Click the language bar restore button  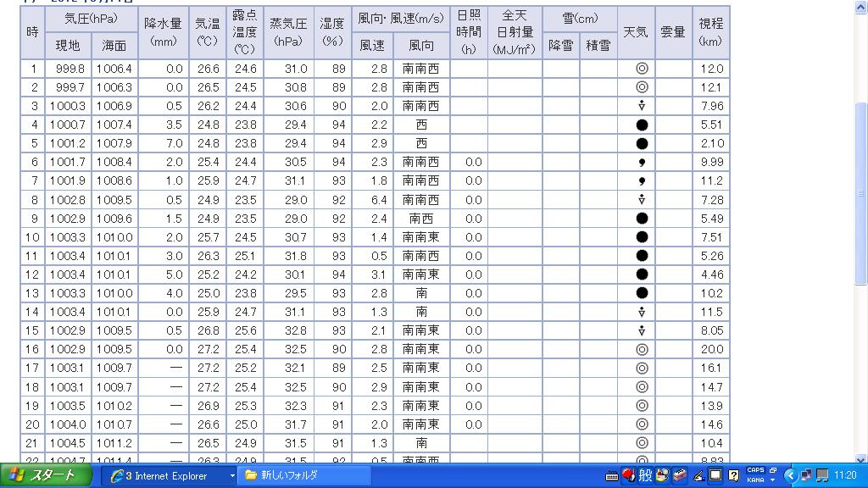pos(772,469)
